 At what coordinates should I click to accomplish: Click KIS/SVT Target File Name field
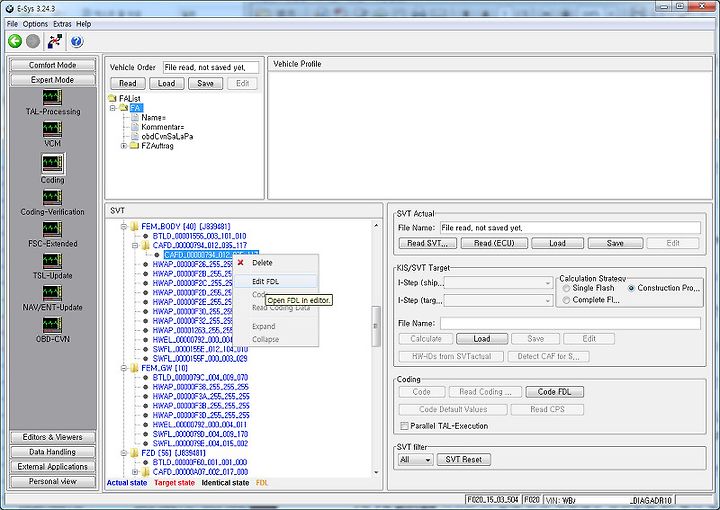pyautogui.click(x=570, y=323)
